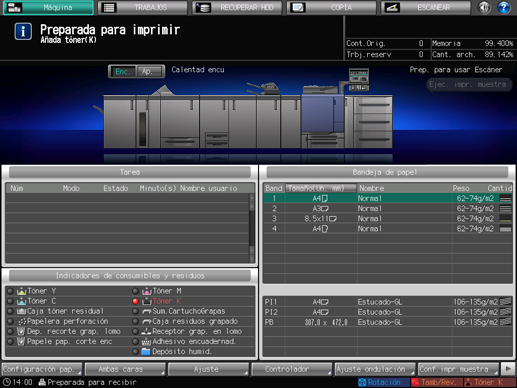
Task: Open the Configuración pap. menu button
Action: click(42, 369)
